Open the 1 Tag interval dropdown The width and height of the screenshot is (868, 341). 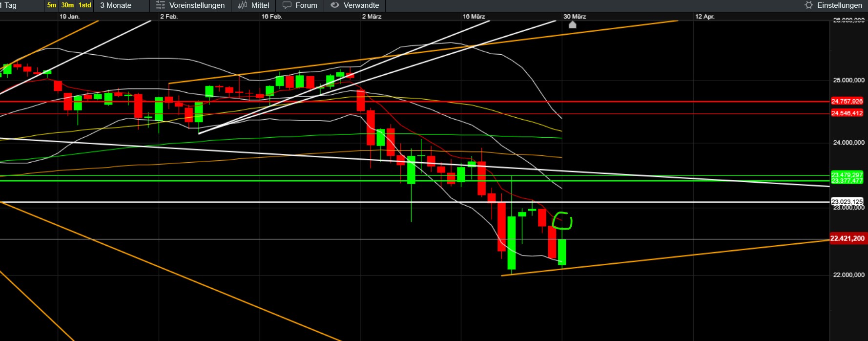pos(10,5)
